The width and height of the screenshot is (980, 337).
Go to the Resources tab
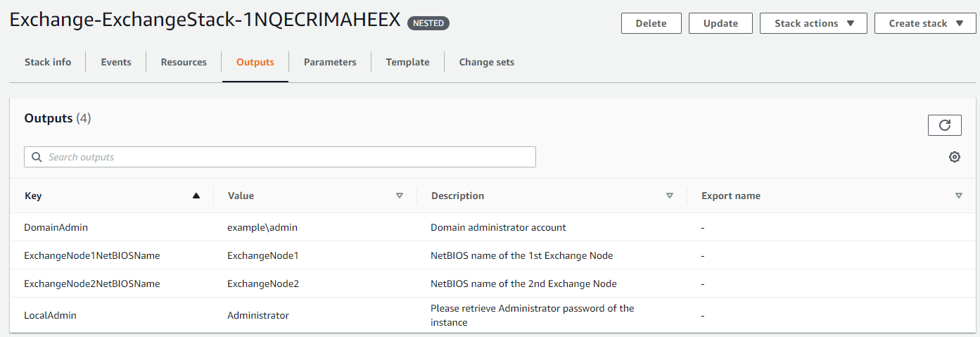(x=184, y=62)
